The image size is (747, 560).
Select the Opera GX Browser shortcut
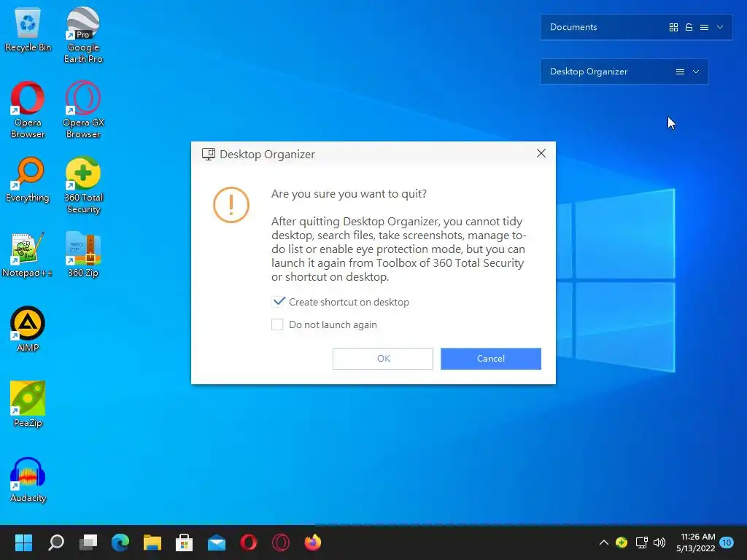83,110
